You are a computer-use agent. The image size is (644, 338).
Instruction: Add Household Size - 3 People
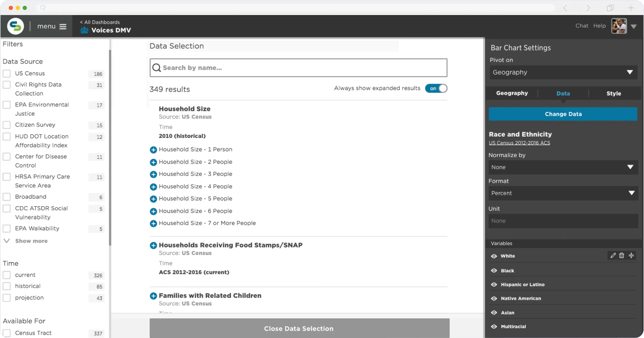pyautogui.click(x=153, y=174)
